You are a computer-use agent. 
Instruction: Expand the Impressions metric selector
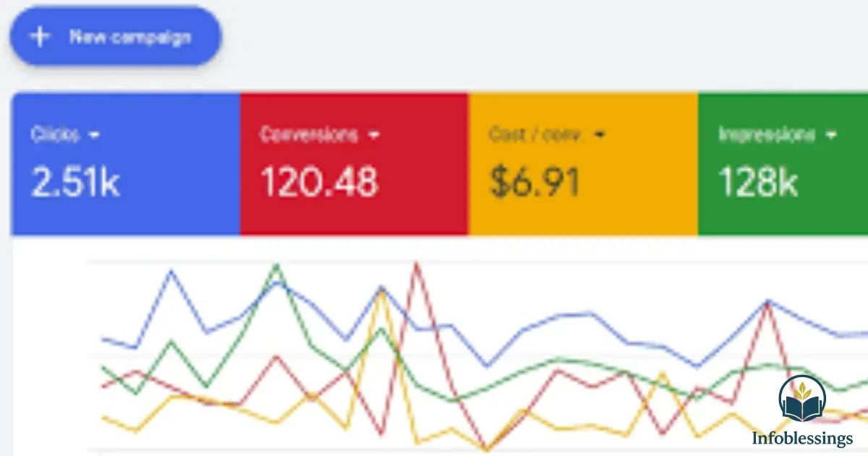829,134
